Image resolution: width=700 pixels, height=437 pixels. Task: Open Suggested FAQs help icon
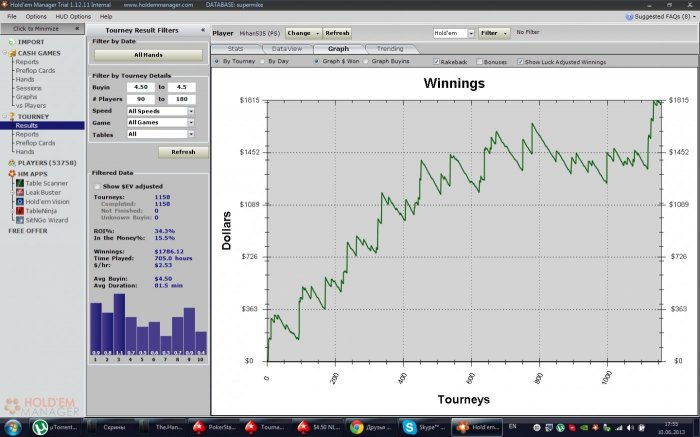coord(629,17)
